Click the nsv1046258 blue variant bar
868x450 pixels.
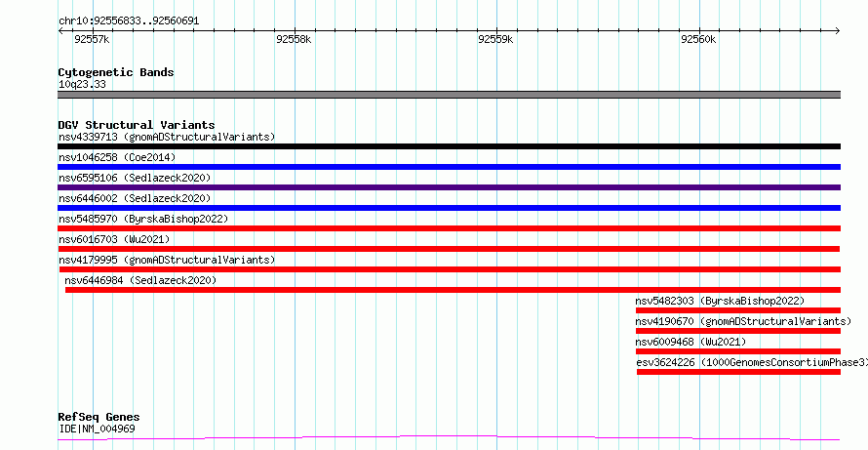click(x=449, y=167)
